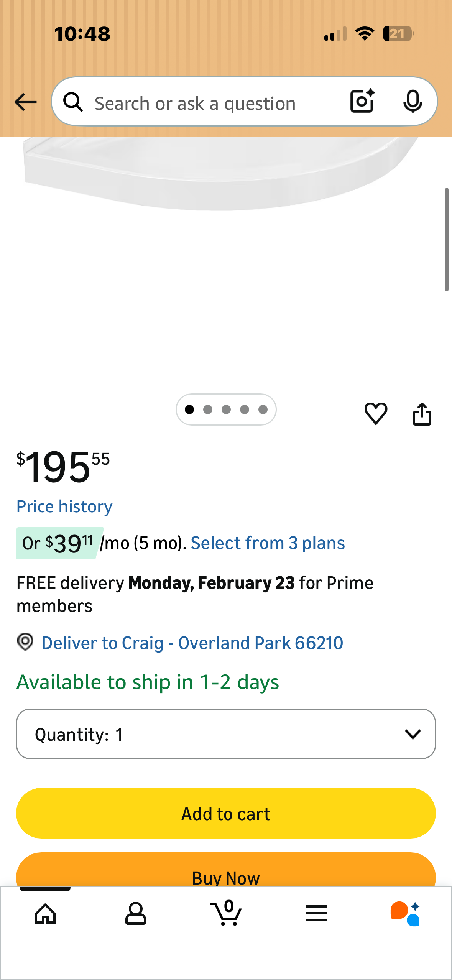Change delivery address Craig - Overland Park
452x980 pixels.
(x=192, y=643)
